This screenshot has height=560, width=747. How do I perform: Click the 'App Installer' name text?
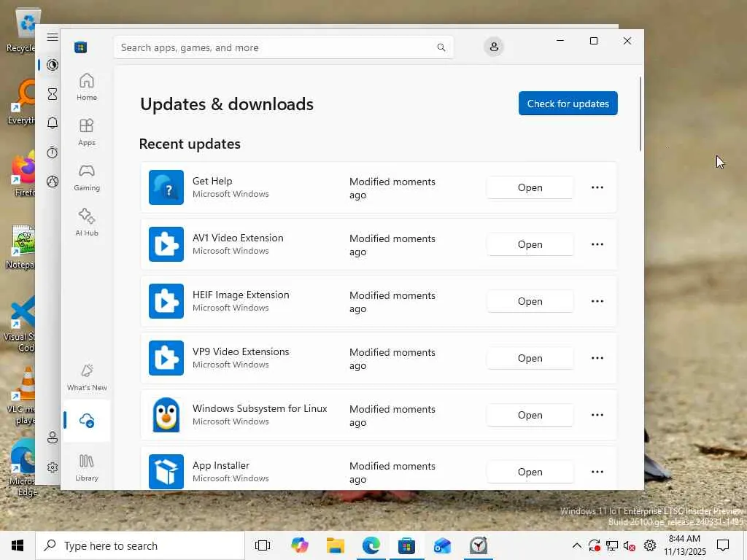tap(221, 465)
